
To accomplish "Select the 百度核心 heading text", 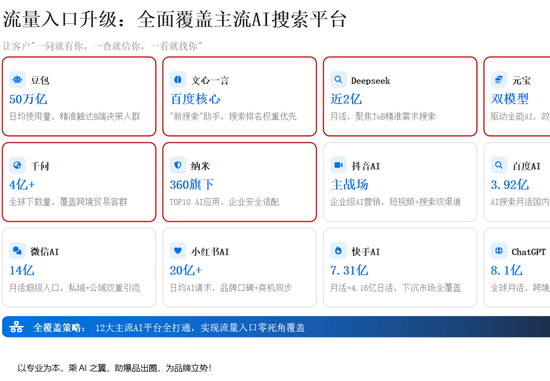I will (x=195, y=99).
